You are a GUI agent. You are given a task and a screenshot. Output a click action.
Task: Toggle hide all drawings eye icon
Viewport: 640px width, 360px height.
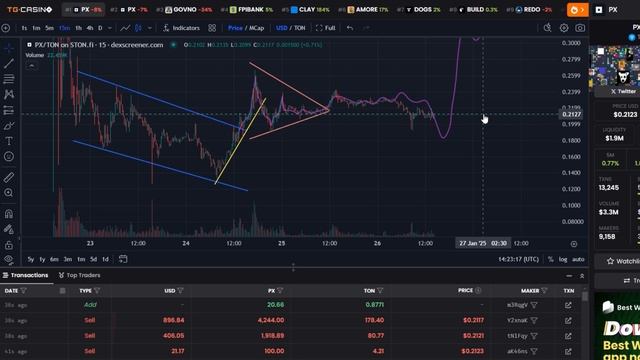coord(9,259)
